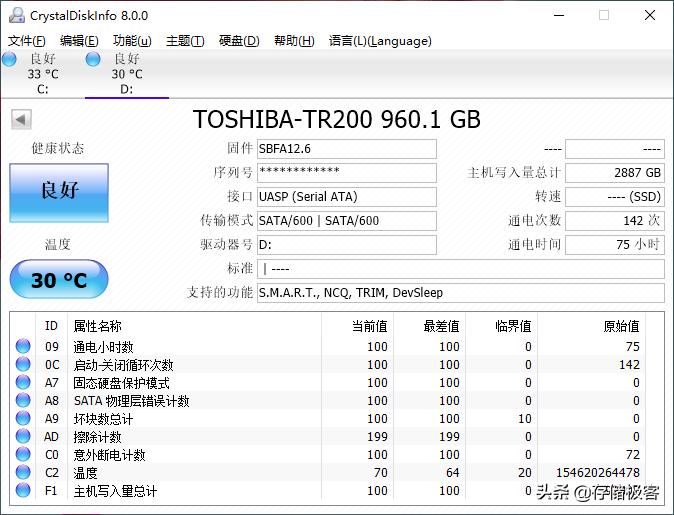The width and height of the screenshot is (674, 515).
Task: Click the 标准 standard field
Action: [x=461, y=269]
